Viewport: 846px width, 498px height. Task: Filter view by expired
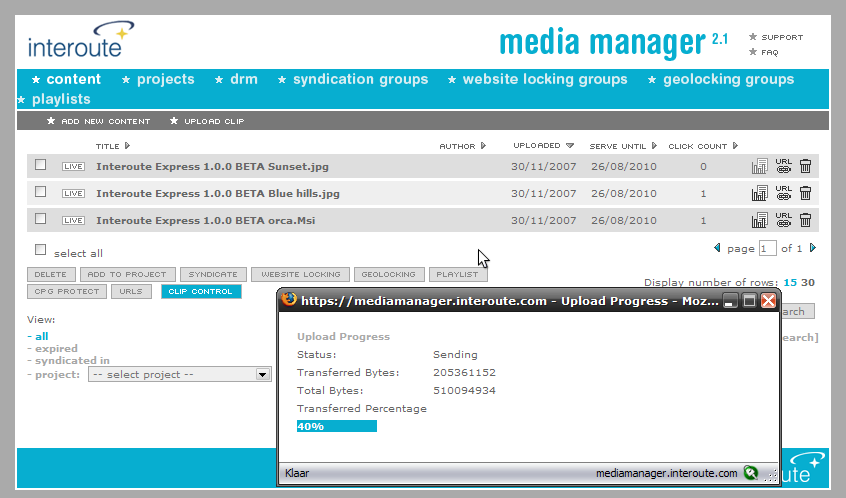pos(52,349)
